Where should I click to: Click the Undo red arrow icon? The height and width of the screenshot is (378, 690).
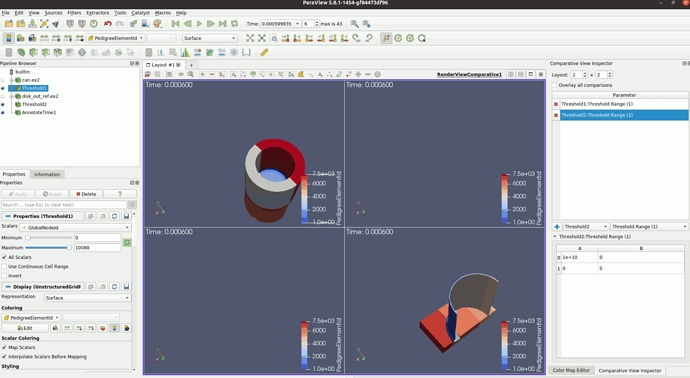(x=108, y=24)
